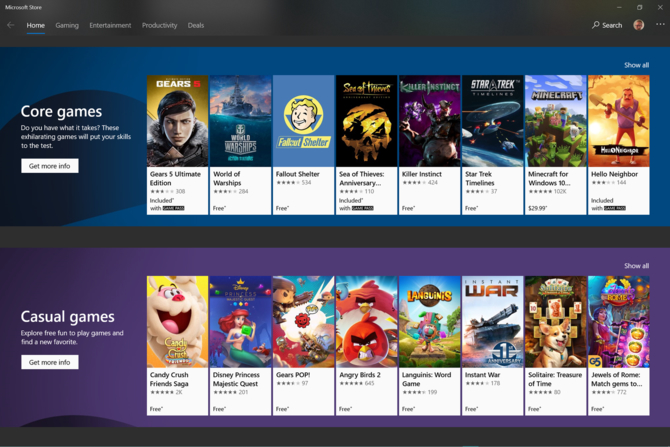Click the Casual games heading
This screenshot has height=447, width=670.
click(x=68, y=317)
